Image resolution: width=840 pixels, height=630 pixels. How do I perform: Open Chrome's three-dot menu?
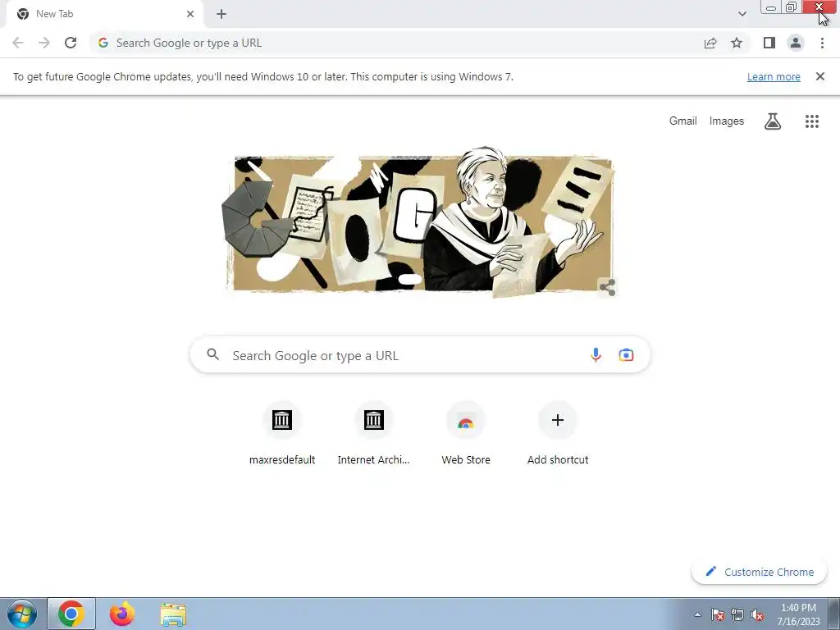pyautogui.click(x=822, y=43)
